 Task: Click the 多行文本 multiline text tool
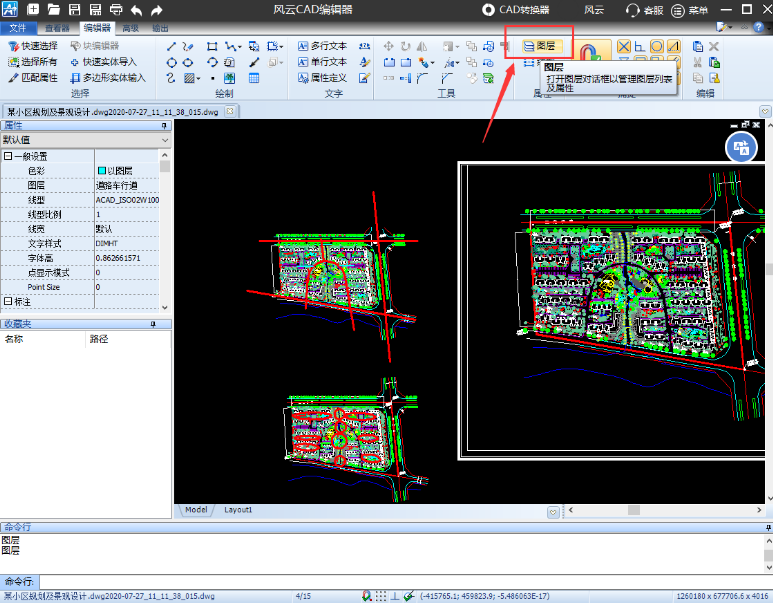322,46
